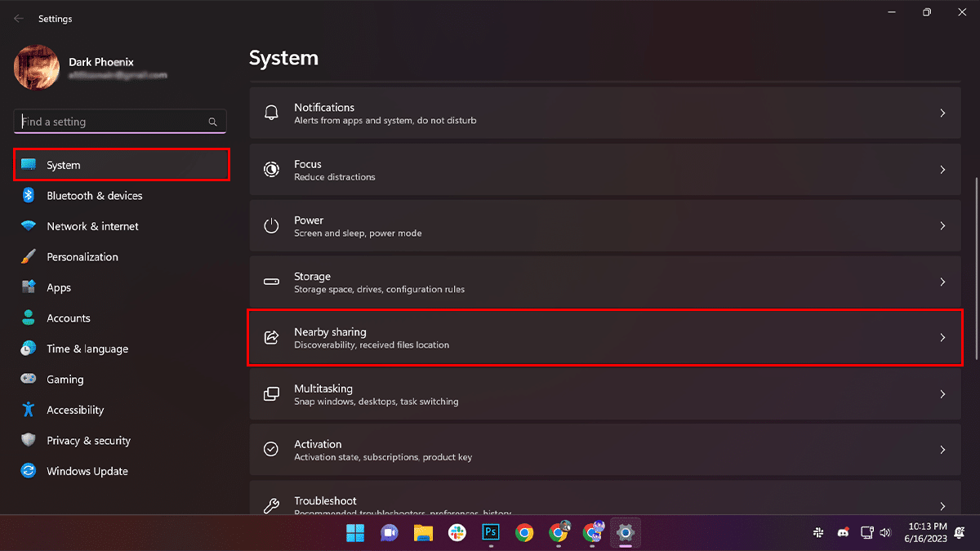Click the Power icon in System list
Image resolution: width=980 pixels, height=551 pixels.
click(271, 226)
